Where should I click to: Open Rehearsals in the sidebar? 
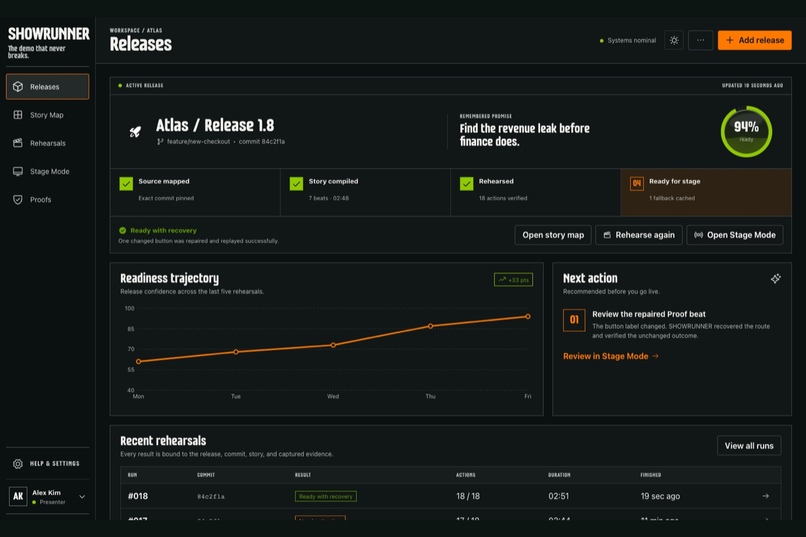pos(47,143)
